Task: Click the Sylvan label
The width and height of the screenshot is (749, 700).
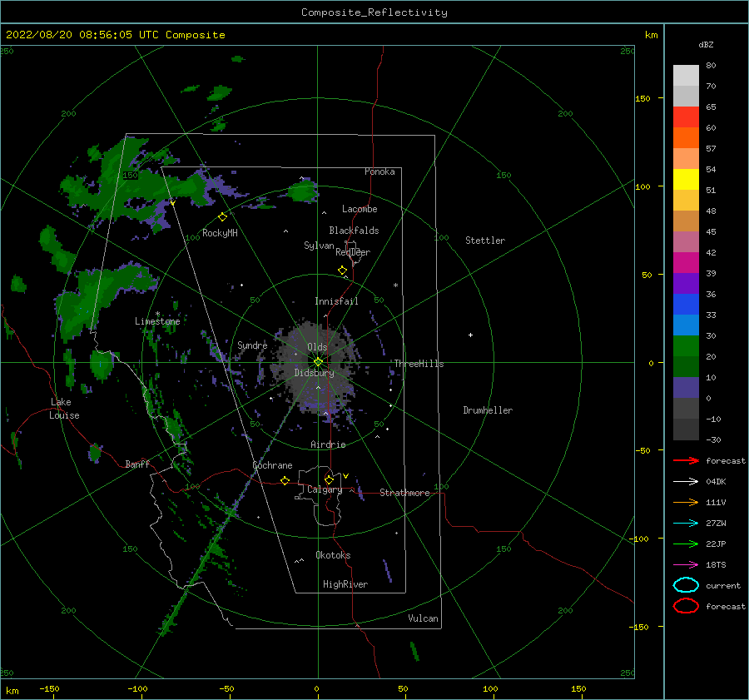Action: pyautogui.click(x=319, y=246)
